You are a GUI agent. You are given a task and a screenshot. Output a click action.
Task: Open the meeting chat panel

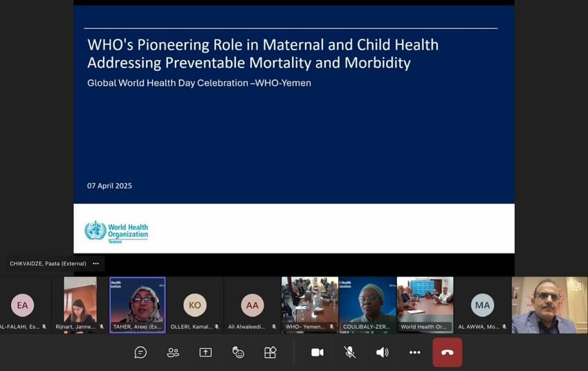[x=140, y=352]
